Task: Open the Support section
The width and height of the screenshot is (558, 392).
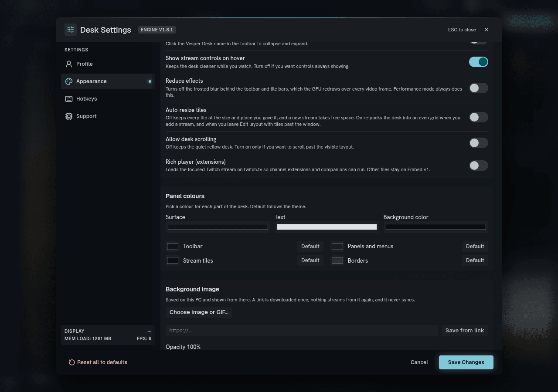Action: [x=108, y=116]
